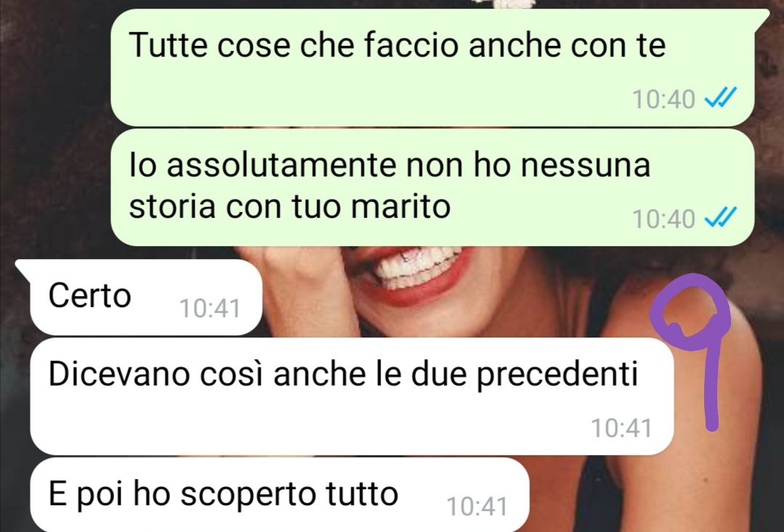This screenshot has width=784, height=532.
Task: Click 10:41 timestamp beside 'E poi ho scoperto tutto'
Action: pos(477,506)
